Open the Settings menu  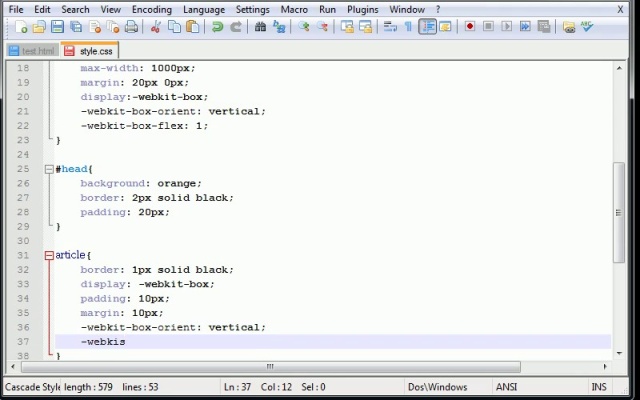253,9
